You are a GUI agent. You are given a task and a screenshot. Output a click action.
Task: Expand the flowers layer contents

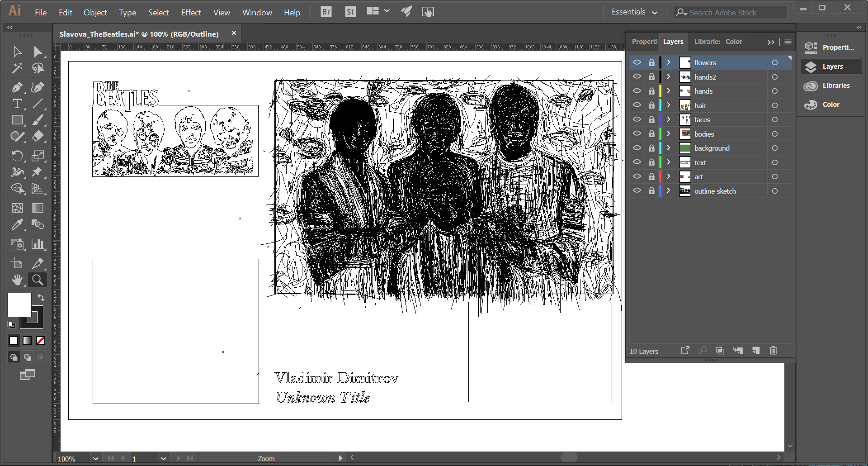click(x=669, y=62)
